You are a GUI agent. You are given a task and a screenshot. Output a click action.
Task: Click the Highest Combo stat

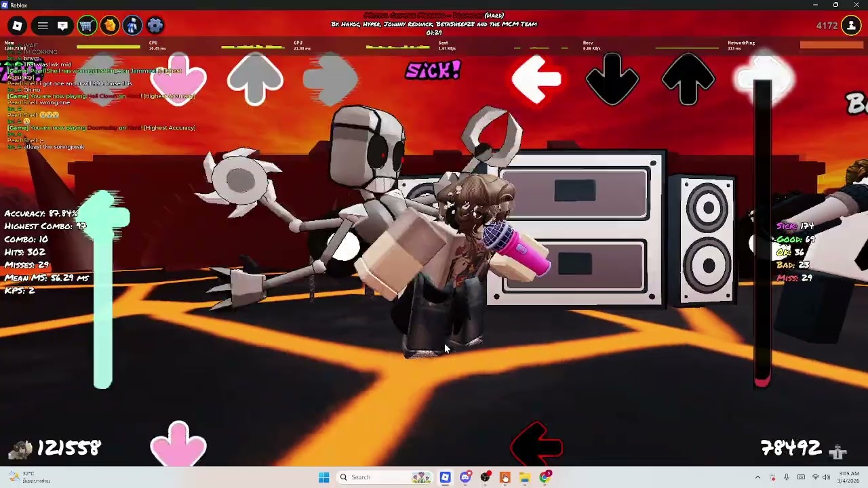click(x=45, y=226)
